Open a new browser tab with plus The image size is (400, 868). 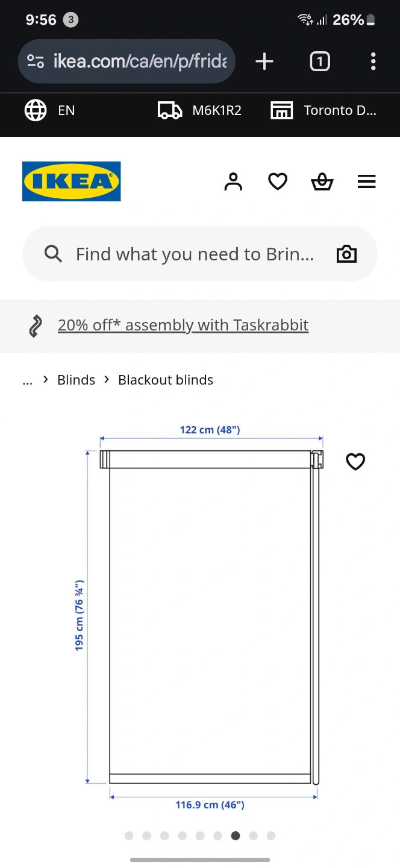(x=264, y=61)
